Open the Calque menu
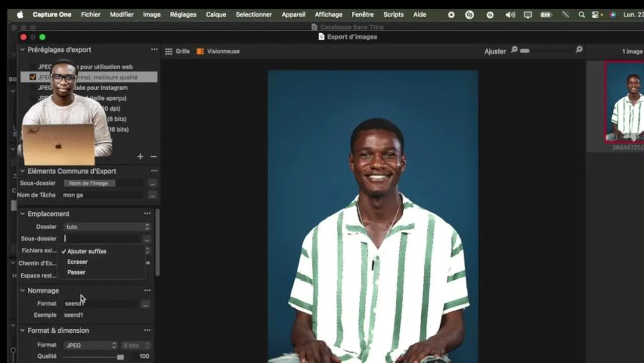The width and height of the screenshot is (644, 363). click(216, 15)
